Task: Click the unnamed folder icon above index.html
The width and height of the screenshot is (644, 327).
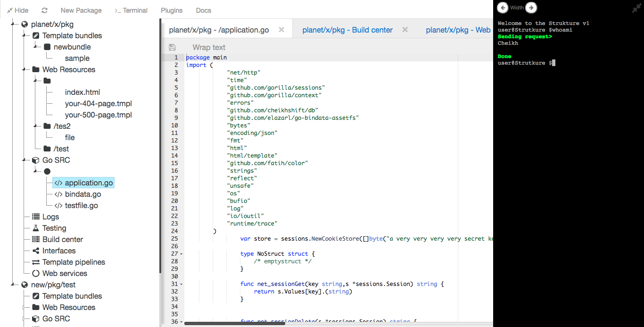Action: [x=47, y=81]
